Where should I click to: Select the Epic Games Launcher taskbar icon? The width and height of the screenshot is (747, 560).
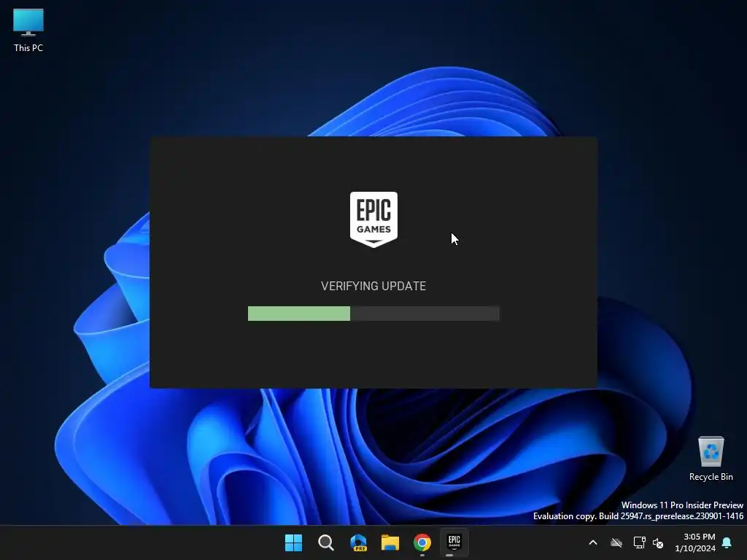coord(454,542)
